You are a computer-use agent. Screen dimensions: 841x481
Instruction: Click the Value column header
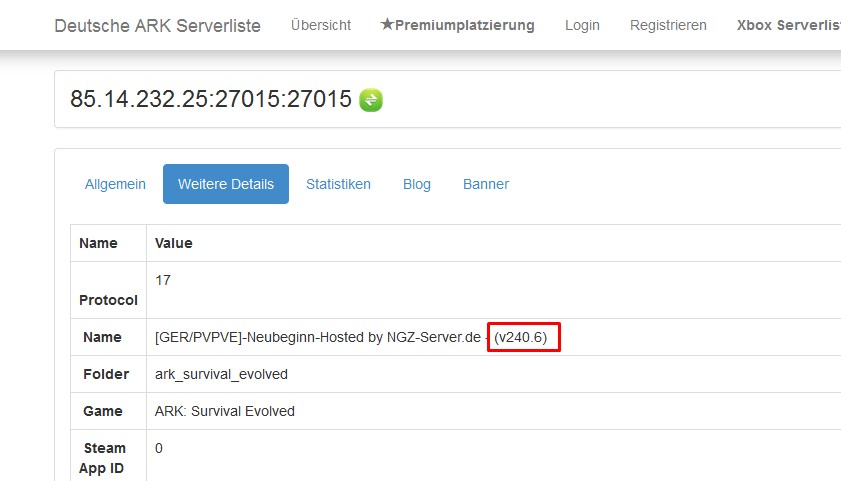tap(174, 243)
